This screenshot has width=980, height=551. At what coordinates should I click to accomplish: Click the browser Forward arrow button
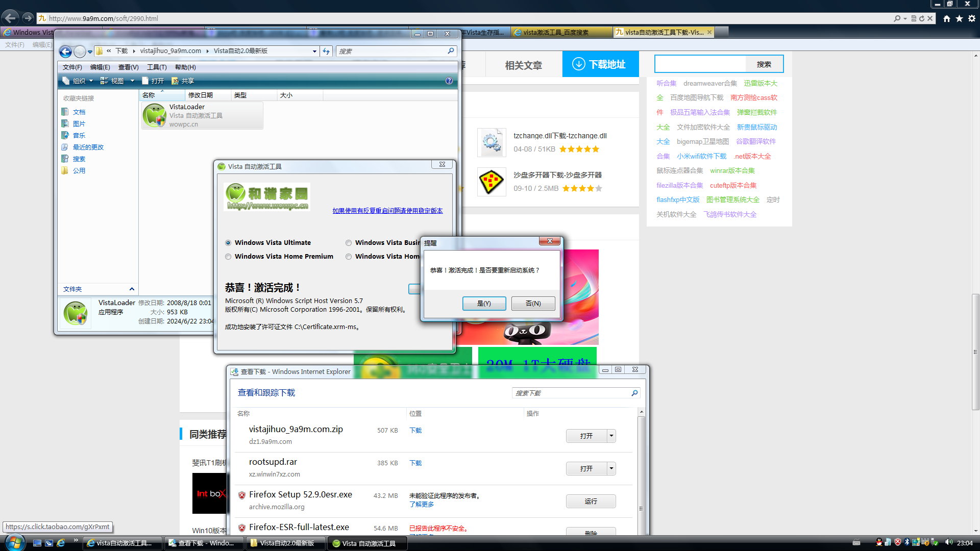coord(28,18)
